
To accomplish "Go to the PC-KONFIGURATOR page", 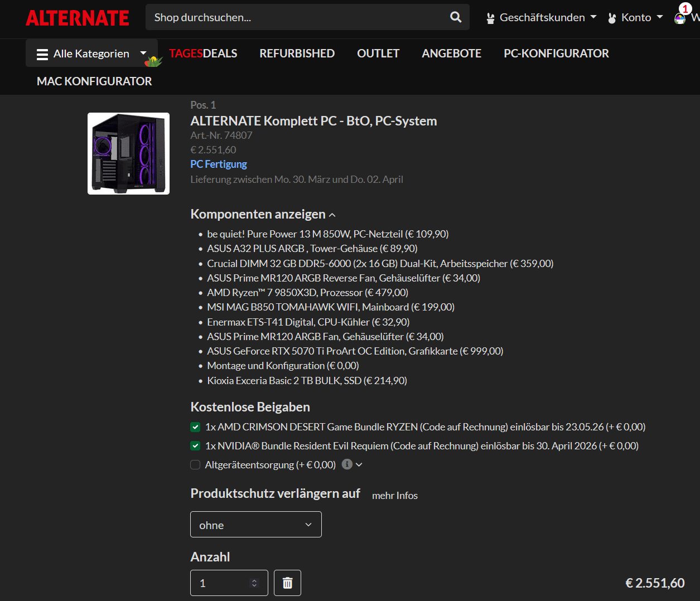I will tap(556, 54).
